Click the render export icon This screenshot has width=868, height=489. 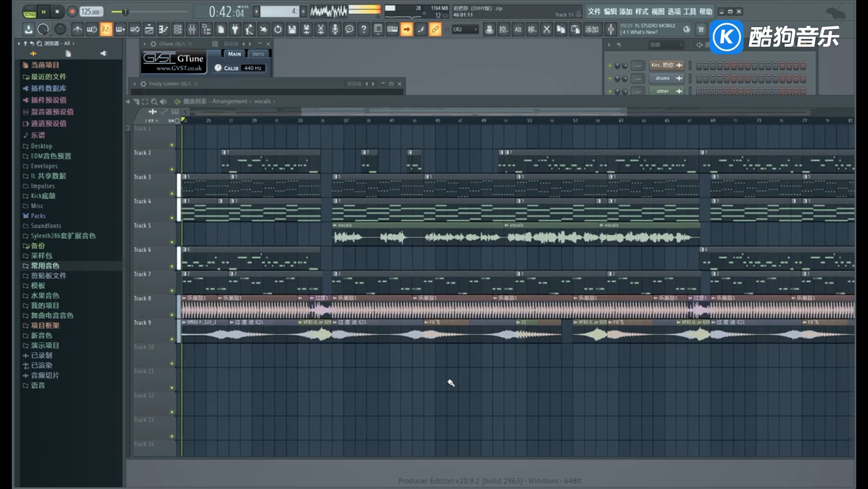306,29
